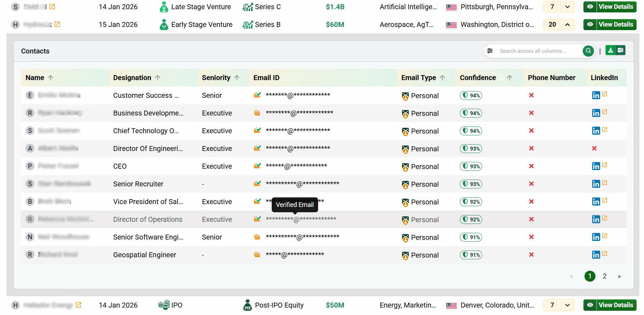Toggle sort on the Email Type column
This screenshot has width=644, height=315.
[x=442, y=78]
